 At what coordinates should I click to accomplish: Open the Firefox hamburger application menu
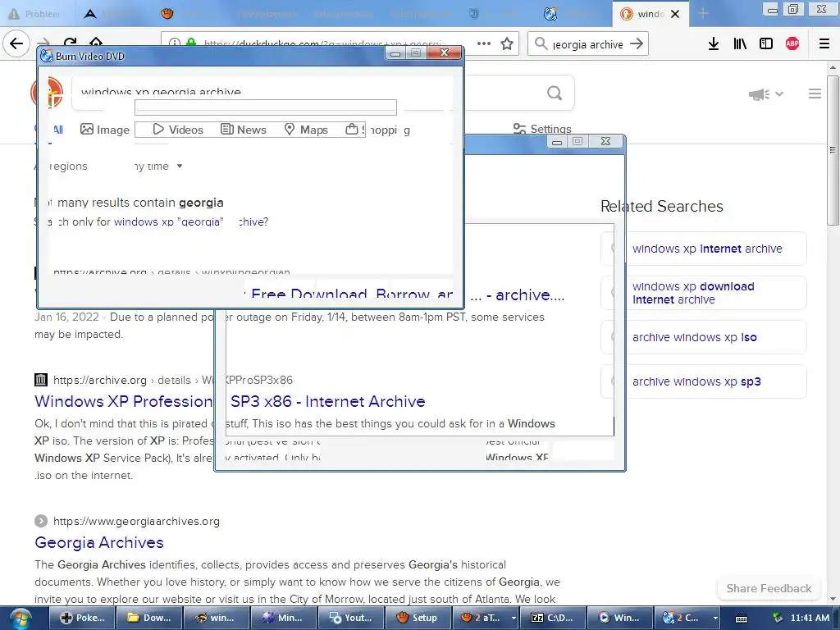click(x=824, y=44)
